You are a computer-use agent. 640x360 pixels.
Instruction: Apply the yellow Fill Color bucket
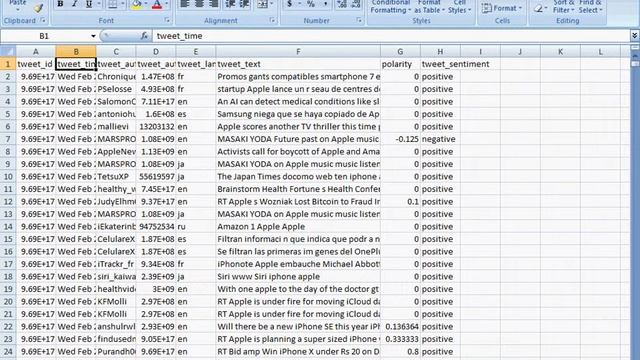click(x=137, y=4)
